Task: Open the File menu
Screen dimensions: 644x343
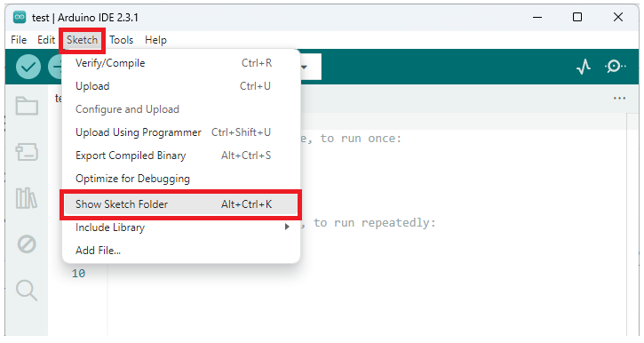Action: (19, 40)
